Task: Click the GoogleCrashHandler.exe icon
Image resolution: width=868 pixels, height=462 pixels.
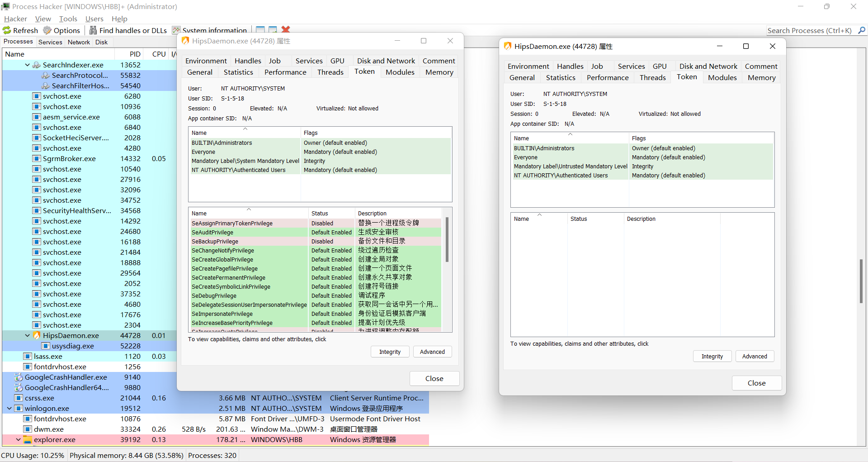Action: 19,377
